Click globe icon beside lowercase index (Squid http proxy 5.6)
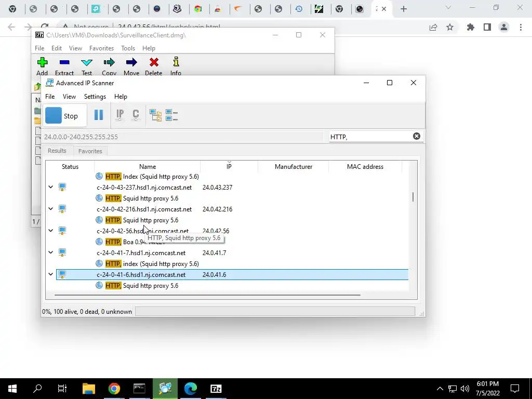The height and width of the screenshot is (399, 532). coord(99,263)
